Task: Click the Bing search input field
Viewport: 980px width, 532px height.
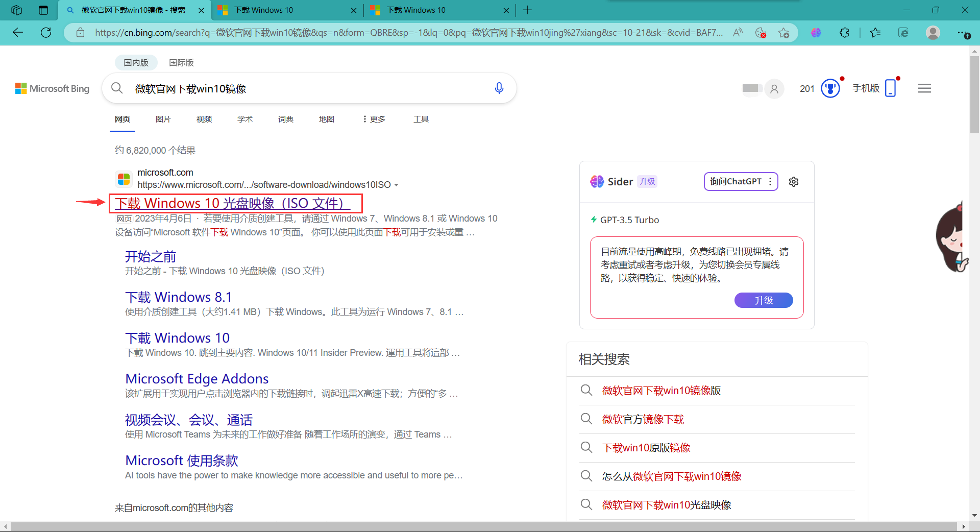Action: point(306,89)
